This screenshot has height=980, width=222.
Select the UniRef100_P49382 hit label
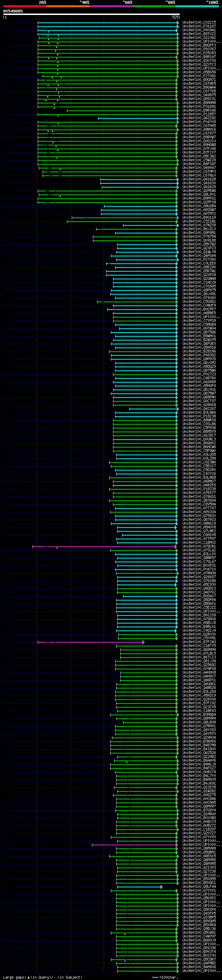coord(199,355)
